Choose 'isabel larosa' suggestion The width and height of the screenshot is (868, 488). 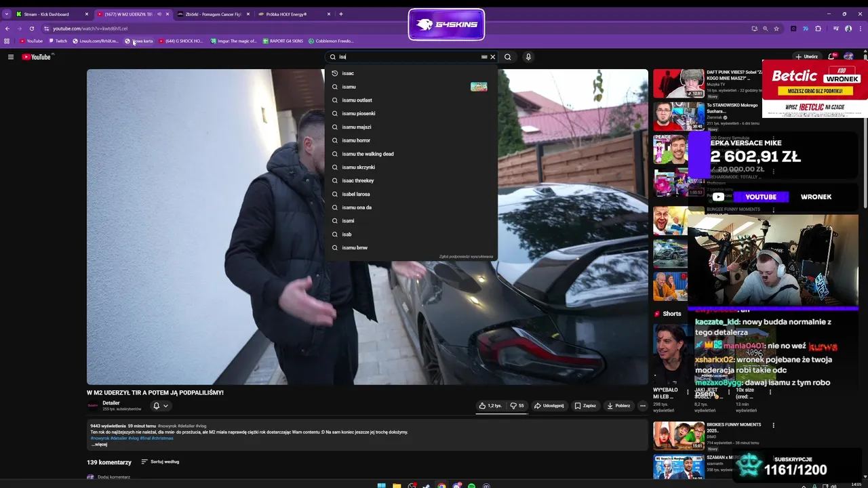[411, 195]
